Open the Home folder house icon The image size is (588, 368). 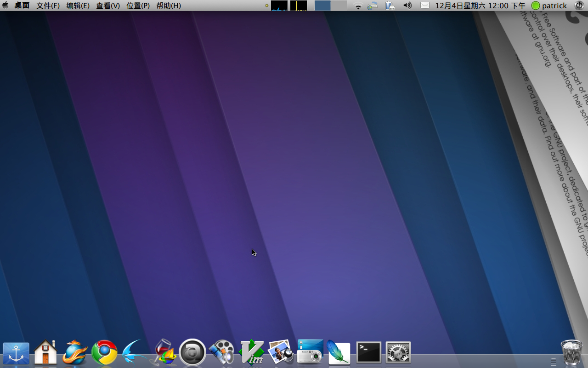[x=45, y=352]
